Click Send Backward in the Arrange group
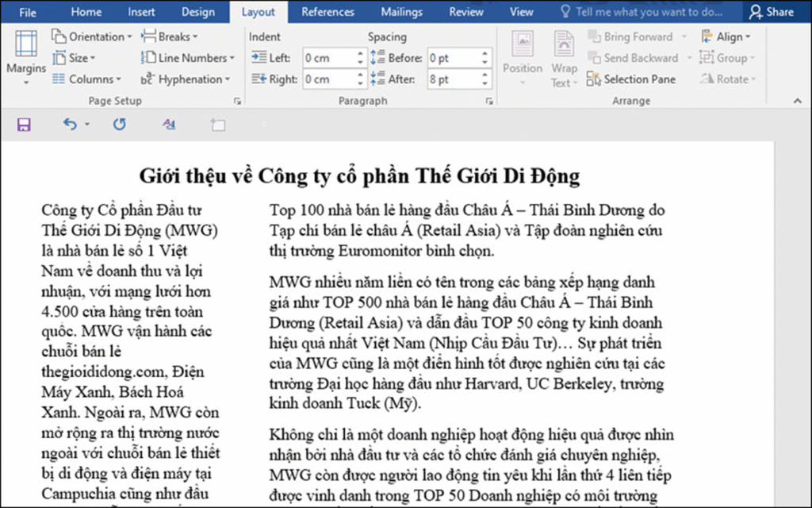The image size is (812, 508). pyautogui.click(x=633, y=58)
